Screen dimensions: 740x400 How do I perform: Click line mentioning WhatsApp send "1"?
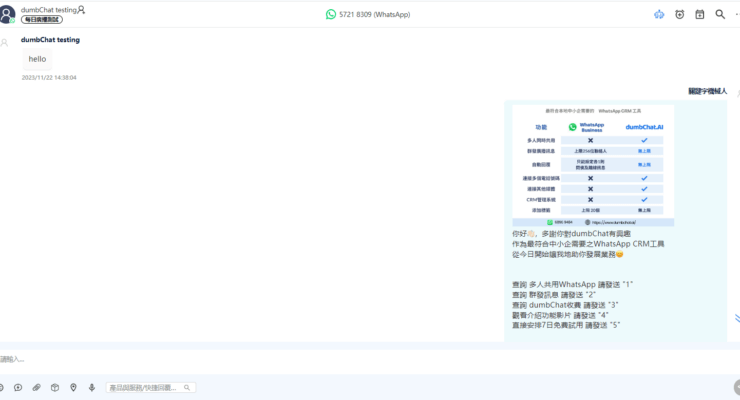click(572, 284)
